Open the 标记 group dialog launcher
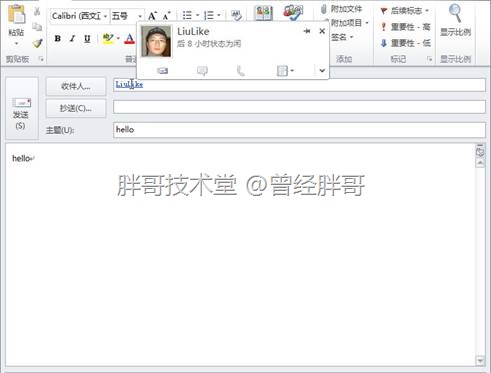Screen dimensions: 491x373 [x=430, y=59]
